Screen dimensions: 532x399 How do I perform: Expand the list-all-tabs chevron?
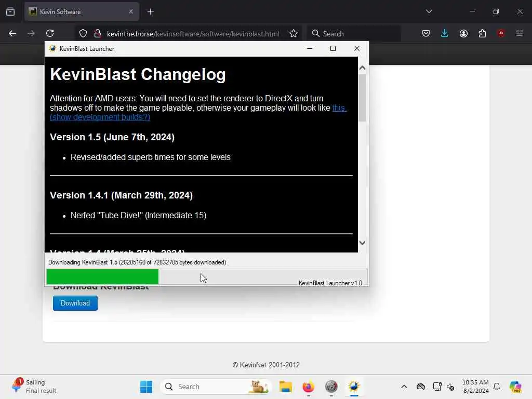tap(429, 11)
